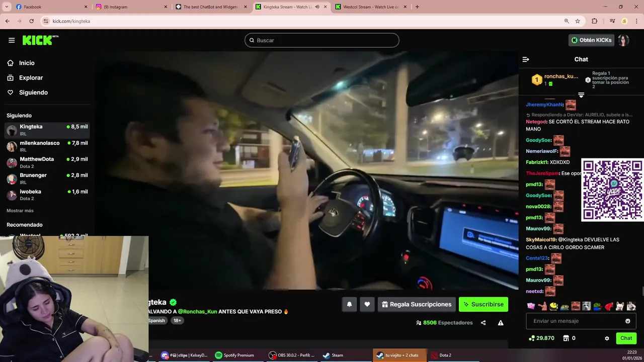644x362 pixels.
Task: Pick the mustache man quick emote
Action: pyautogui.click(x=576, y=306)
